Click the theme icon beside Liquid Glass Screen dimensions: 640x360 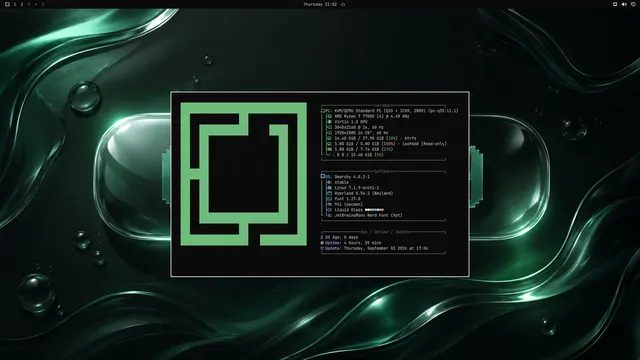click(329, 210)
